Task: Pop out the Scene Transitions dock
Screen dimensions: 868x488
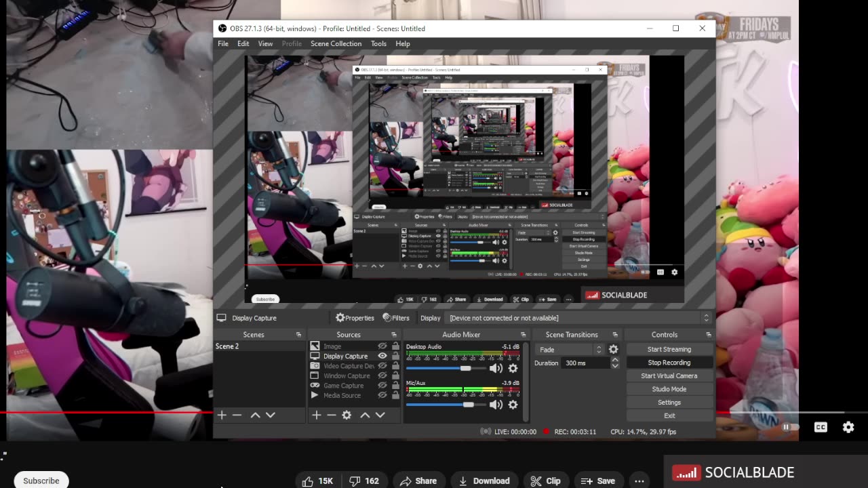Action: pyautogui.click(x=615, y=335)
